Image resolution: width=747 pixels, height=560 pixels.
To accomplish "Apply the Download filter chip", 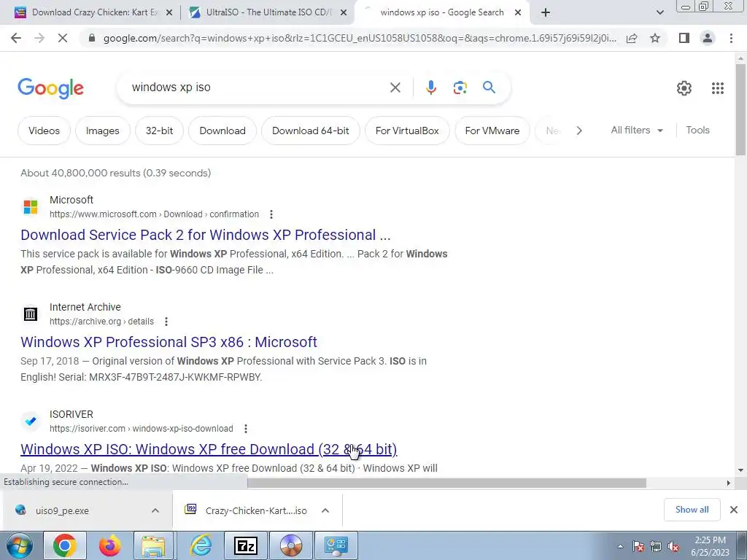I will pyautogui.click(x=222, y=131).
